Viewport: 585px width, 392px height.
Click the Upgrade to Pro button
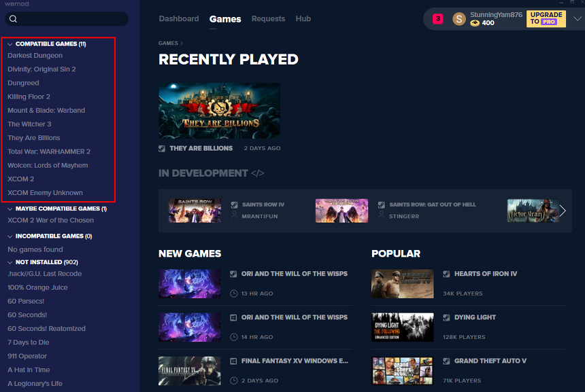546,18
